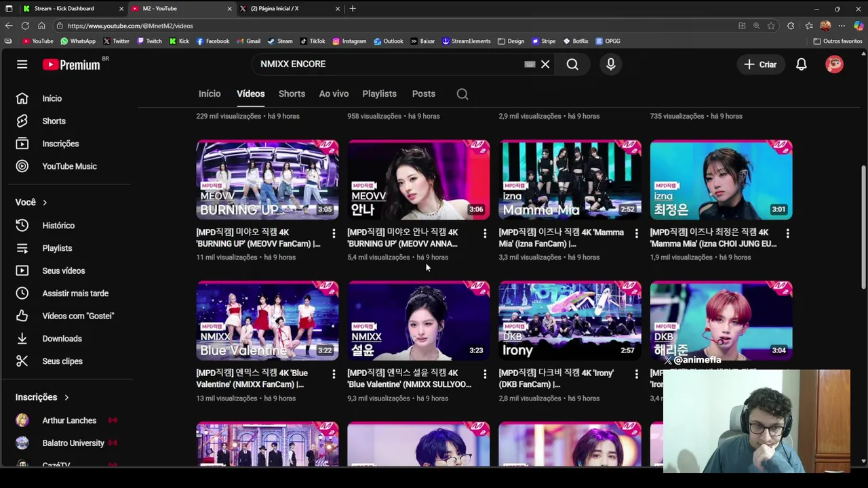The image size is (868, 488).
Task: Open YouTube Music in the sidebar
Action: click(x=68, y=166)
